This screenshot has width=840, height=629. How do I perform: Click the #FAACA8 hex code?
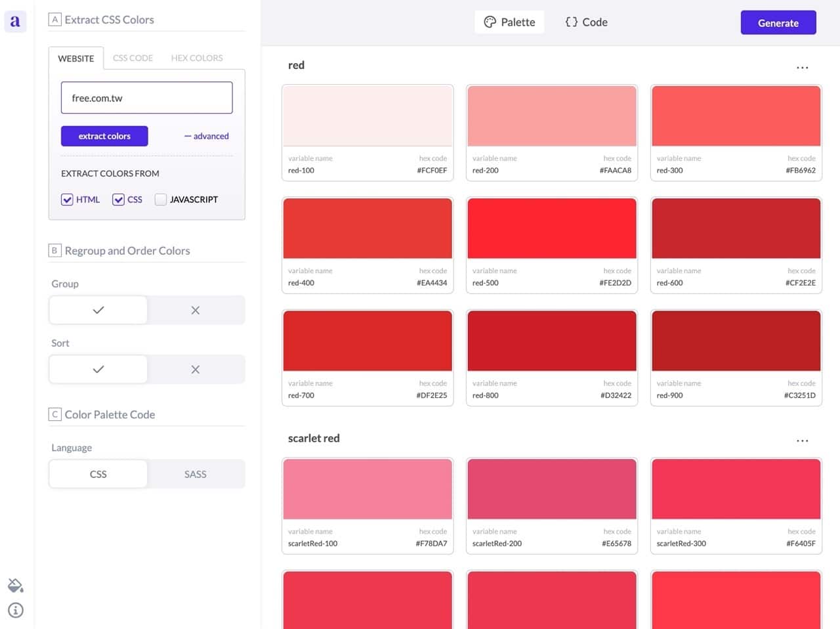coord(616,171)
